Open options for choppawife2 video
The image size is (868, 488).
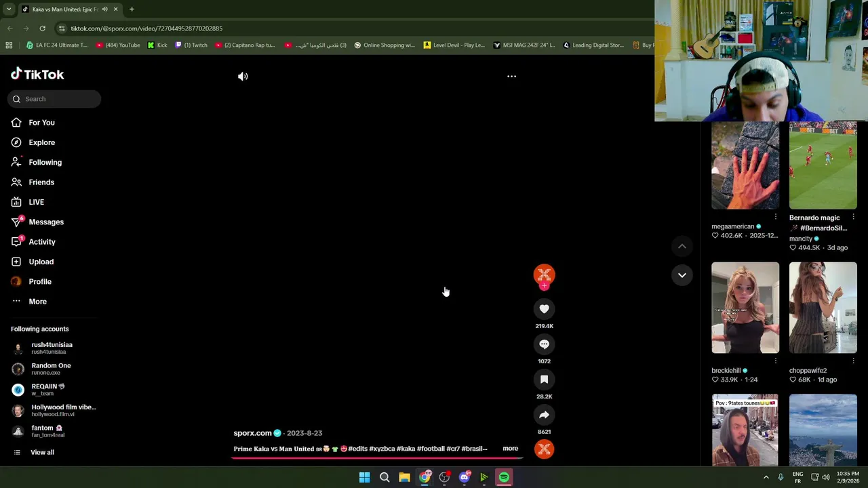click(853, 361)
